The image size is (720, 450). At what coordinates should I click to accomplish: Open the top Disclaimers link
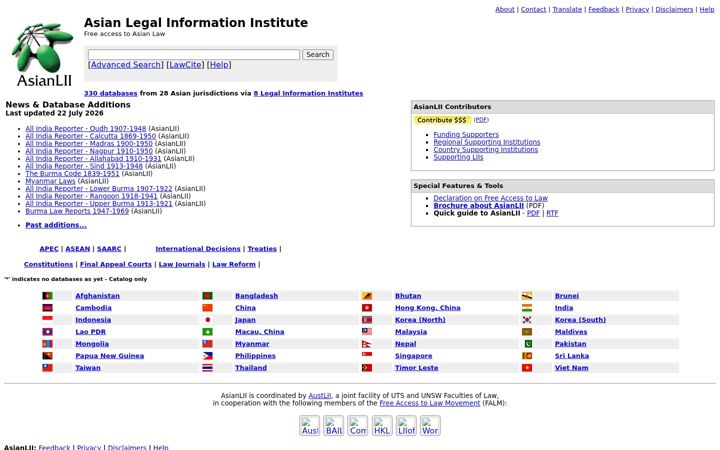click(x=674, y=9)
